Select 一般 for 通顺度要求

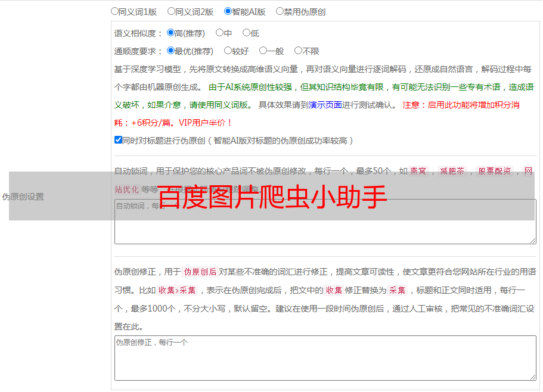[x=263, y=51]
